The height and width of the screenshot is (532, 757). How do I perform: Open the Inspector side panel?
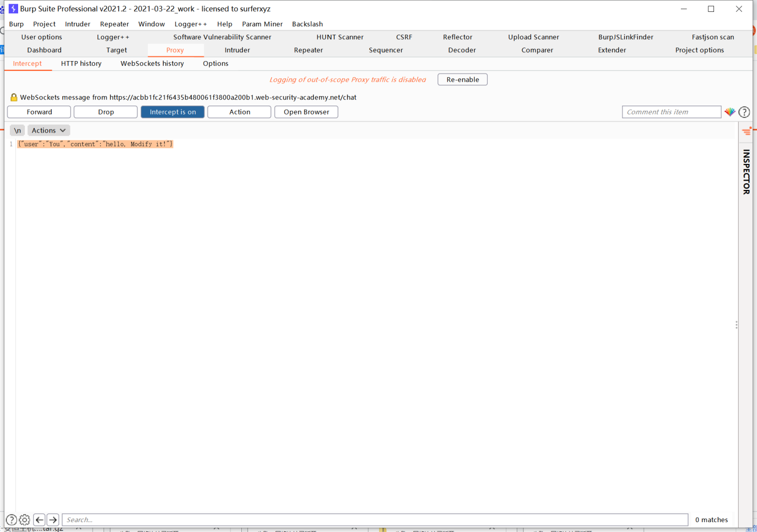coord(746,172)
